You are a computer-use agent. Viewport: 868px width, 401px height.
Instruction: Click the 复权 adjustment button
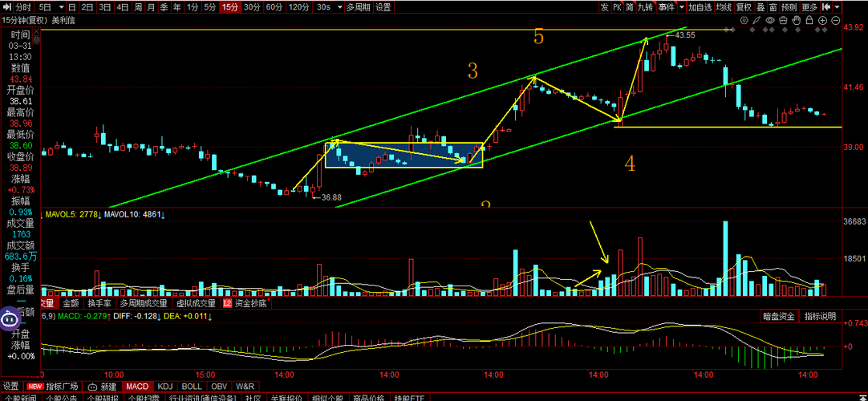point(744,7)
